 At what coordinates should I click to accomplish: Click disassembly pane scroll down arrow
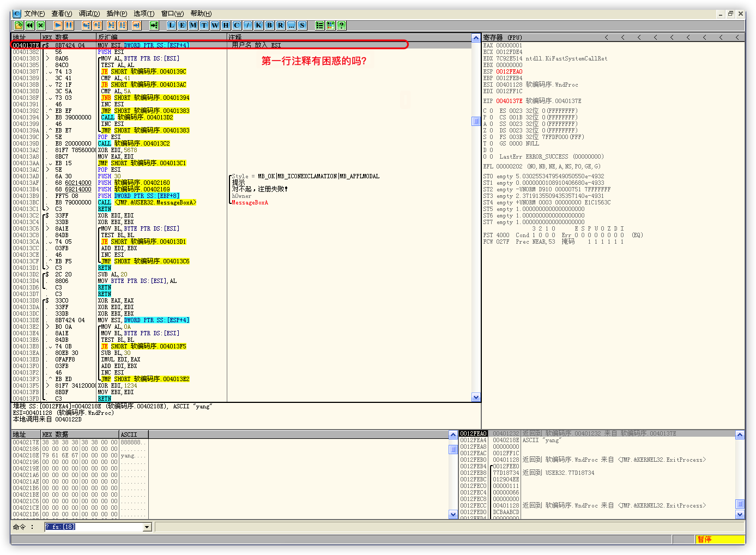[476, 397]
